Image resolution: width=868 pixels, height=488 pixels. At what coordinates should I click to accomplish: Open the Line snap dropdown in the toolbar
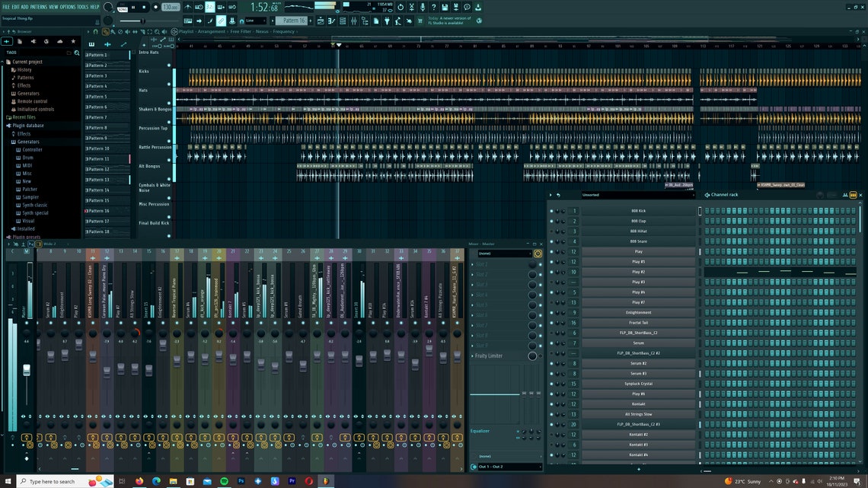click(255, 21)
